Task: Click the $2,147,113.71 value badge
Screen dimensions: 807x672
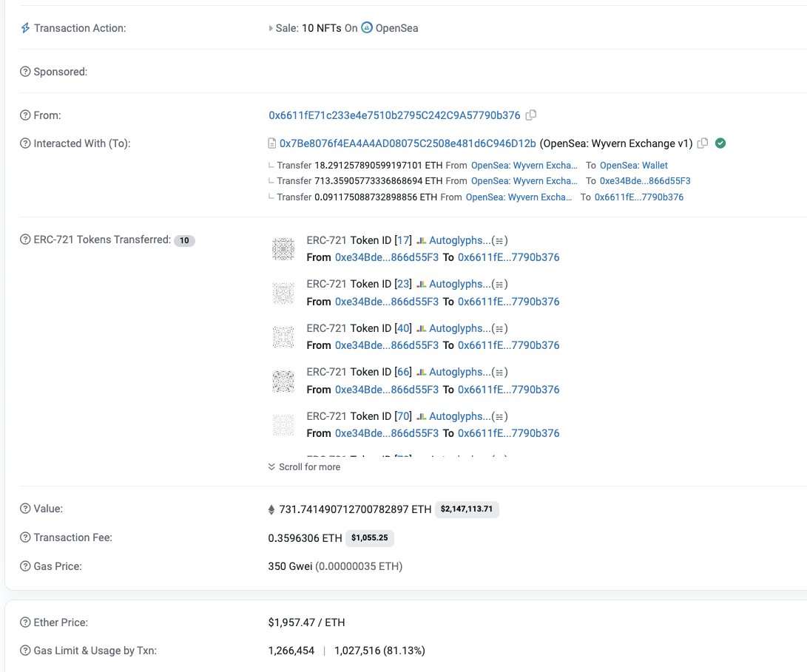Action: pos(467,509)
